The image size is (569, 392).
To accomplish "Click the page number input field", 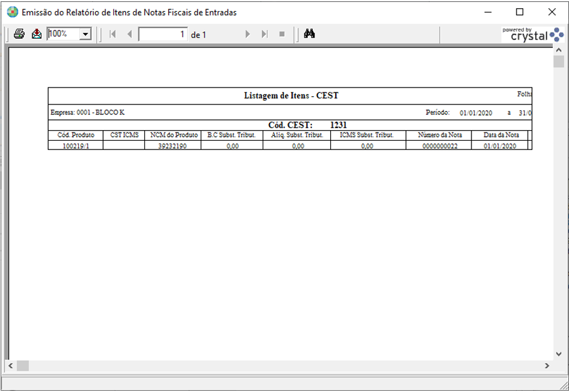I will point(163,34).
